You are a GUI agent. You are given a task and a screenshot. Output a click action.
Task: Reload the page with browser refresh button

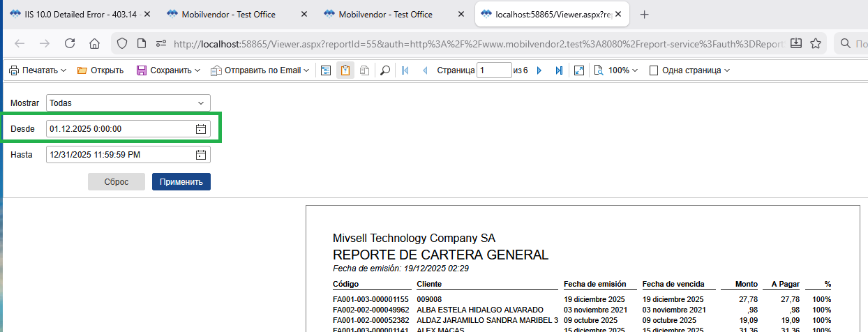(70, 43)
